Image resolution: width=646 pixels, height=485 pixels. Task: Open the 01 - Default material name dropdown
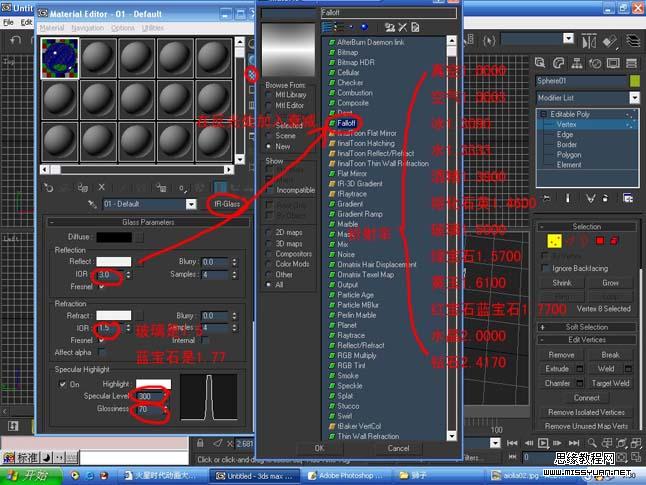[191, 204]
